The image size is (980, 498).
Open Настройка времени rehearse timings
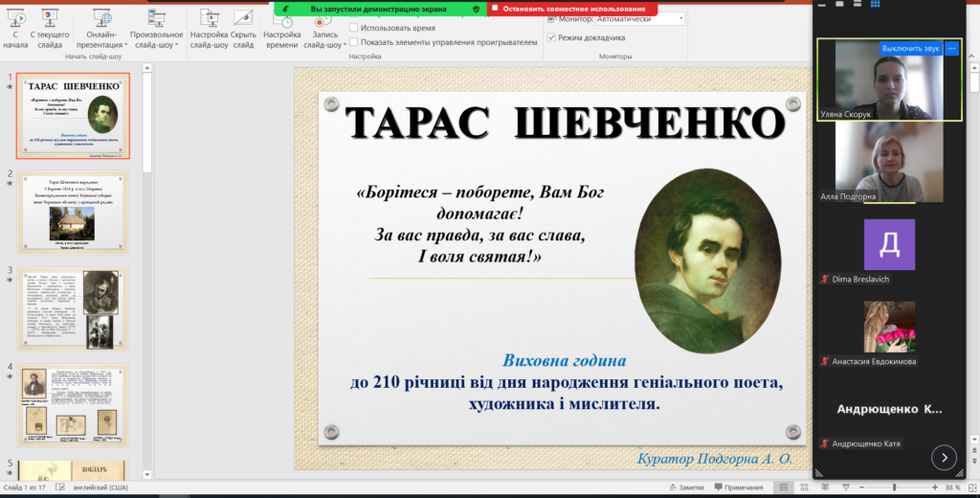282,30
